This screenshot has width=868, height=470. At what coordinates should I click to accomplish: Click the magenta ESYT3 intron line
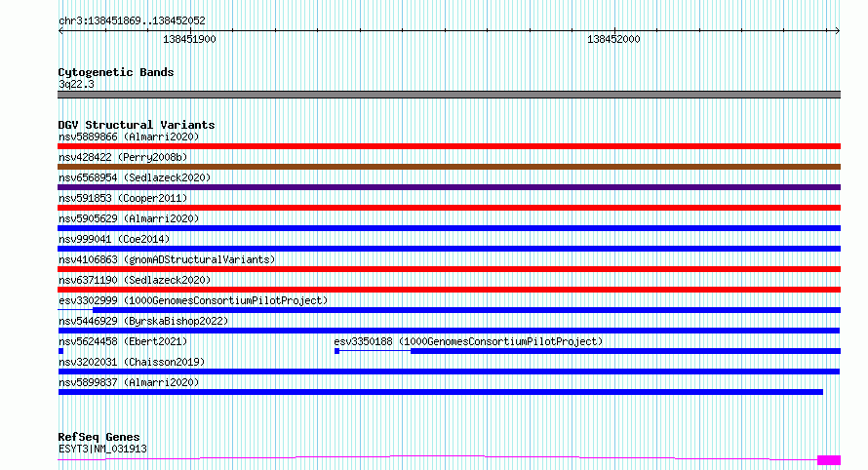click(437, 456)
